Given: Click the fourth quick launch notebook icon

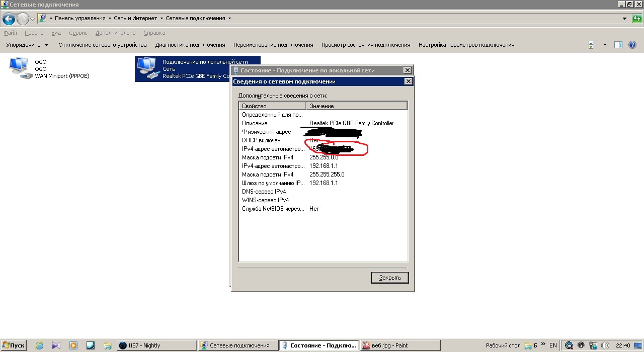Looking at the screenshot, I should [91, 345].
